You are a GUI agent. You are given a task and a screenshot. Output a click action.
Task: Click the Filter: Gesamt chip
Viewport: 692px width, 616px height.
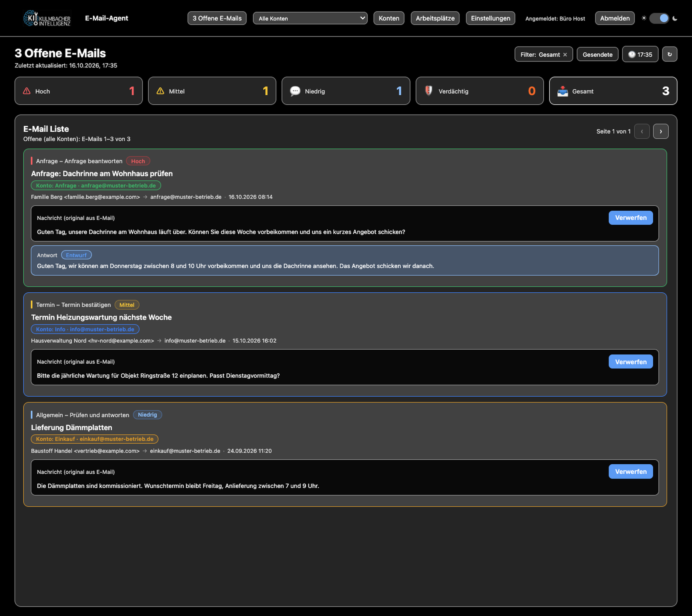pyautogui.click(x=543, y=55)
